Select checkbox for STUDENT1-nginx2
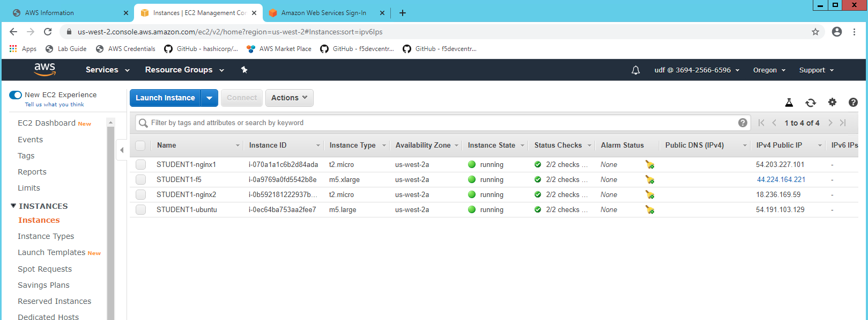The image size is (868, 320). 140,194
